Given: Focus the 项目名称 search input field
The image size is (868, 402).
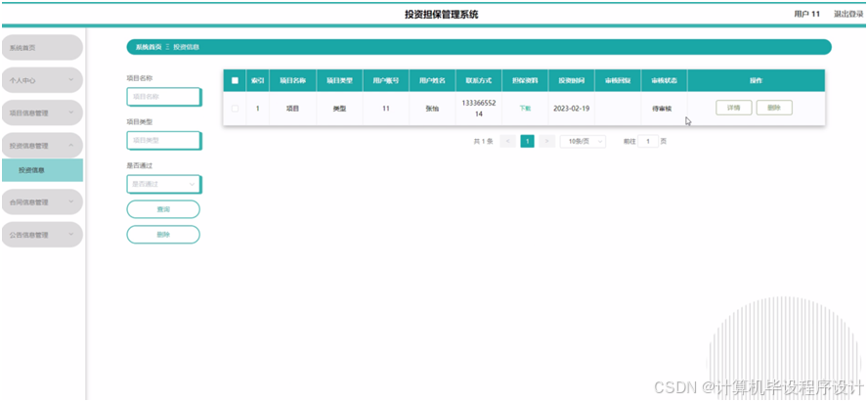Looking at the screenshot, I should [x=164, y=97].
